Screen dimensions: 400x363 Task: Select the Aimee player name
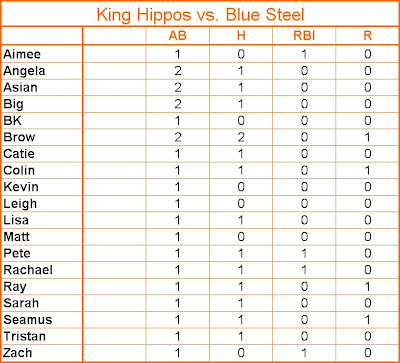(22, 54)
